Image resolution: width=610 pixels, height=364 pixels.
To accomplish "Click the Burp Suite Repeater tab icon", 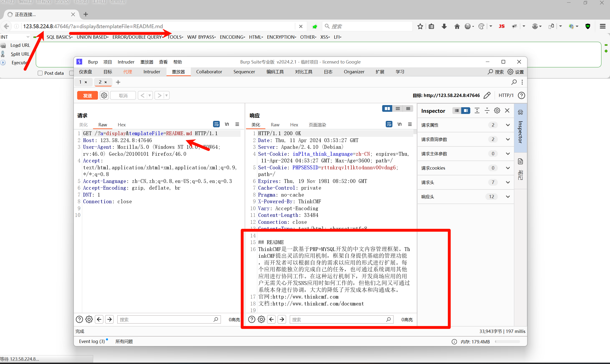I will (178, 72).
